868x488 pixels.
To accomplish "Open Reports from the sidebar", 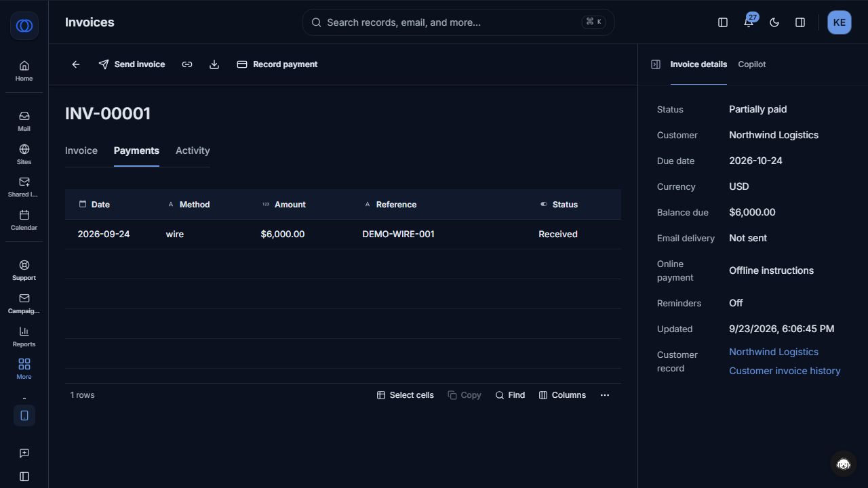I will pos(24,336).
